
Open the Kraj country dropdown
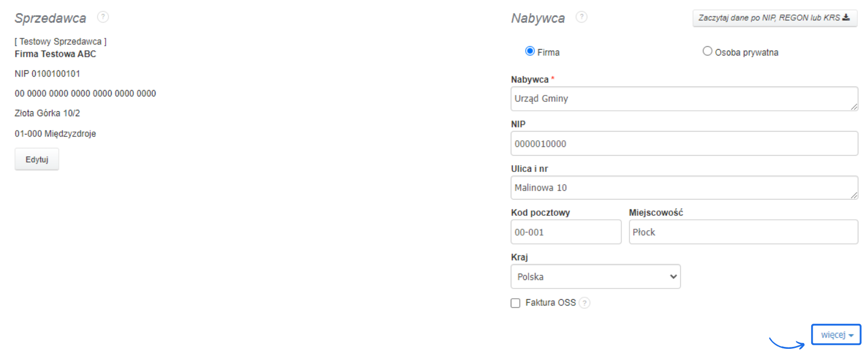click(x=596, y=277)
